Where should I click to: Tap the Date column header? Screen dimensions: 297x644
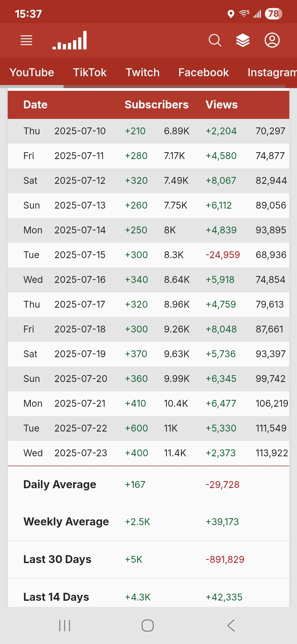(x=35, y=105)
